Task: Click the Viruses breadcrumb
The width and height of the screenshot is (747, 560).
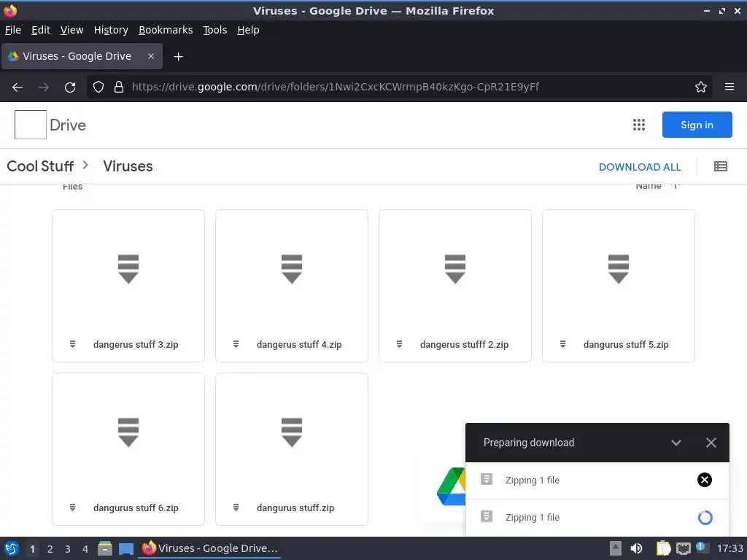Action: 128,166
